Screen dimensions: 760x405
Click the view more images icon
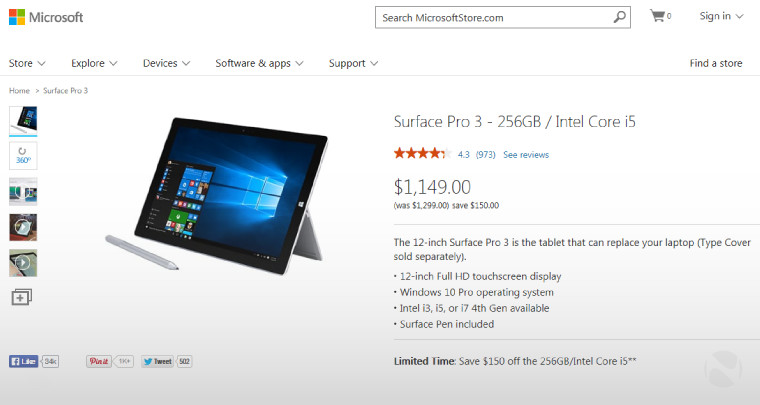[22, 297]
